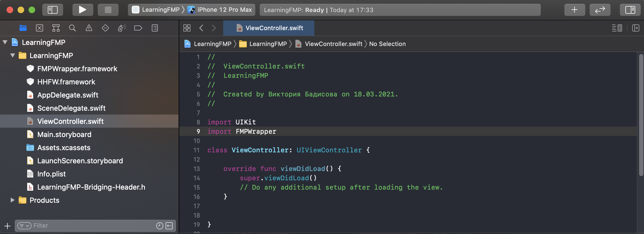Open the Find navigator magnifier icon
The image size is (644, 234).
(72, 28)
